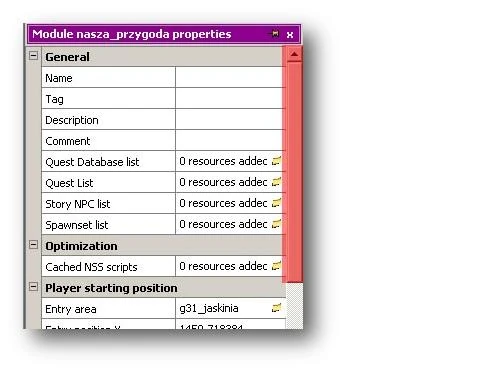Select the Comment property label
Viewport: 479px width, 372px height.
tap(68, 141)
